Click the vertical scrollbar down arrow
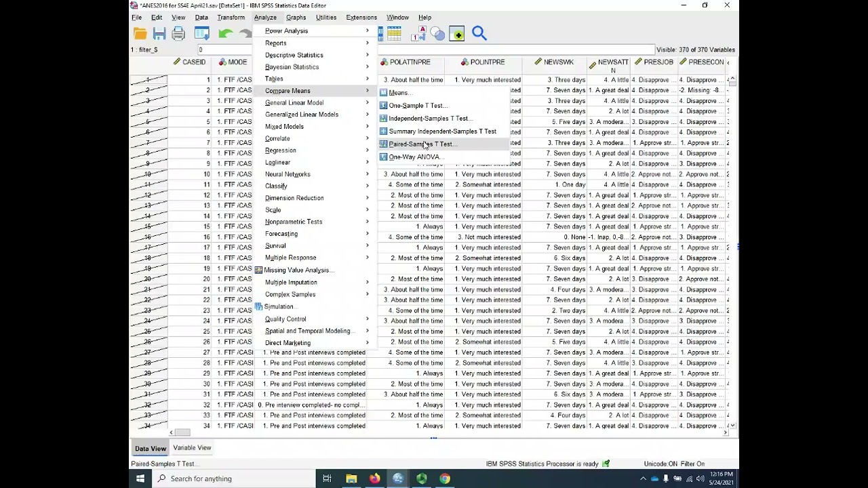This screenshot has height=488, width=868. 733,425
